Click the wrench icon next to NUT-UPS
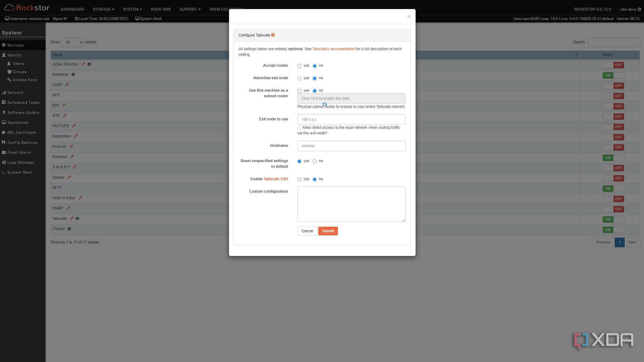 (x=74, y=126)
